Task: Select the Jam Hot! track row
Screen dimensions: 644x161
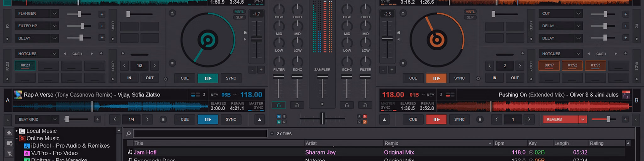Action: coord(376,152)
